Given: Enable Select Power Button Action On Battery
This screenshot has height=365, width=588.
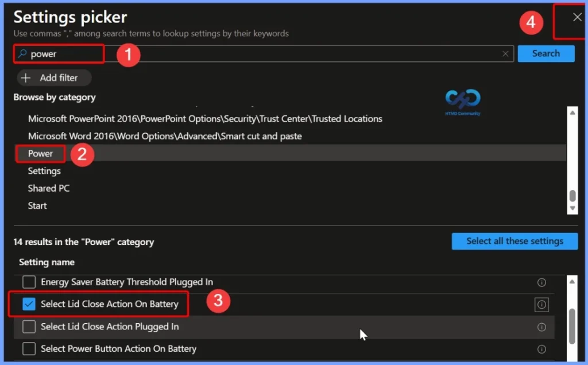Looking at the screenshot, I should (28, 348).
